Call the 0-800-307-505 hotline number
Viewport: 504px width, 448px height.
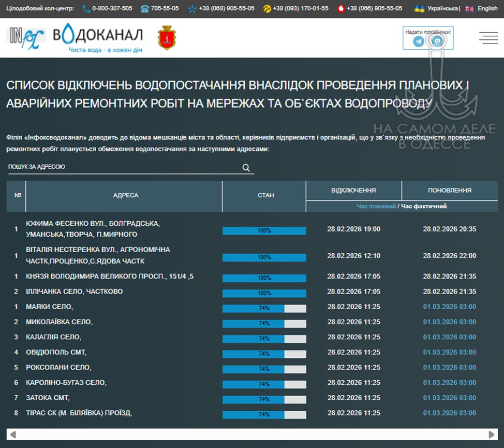pos(112,9)
